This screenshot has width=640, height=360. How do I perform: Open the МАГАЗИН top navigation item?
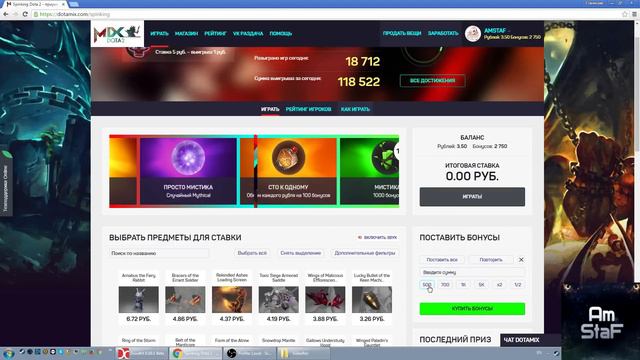pos(186,33)
